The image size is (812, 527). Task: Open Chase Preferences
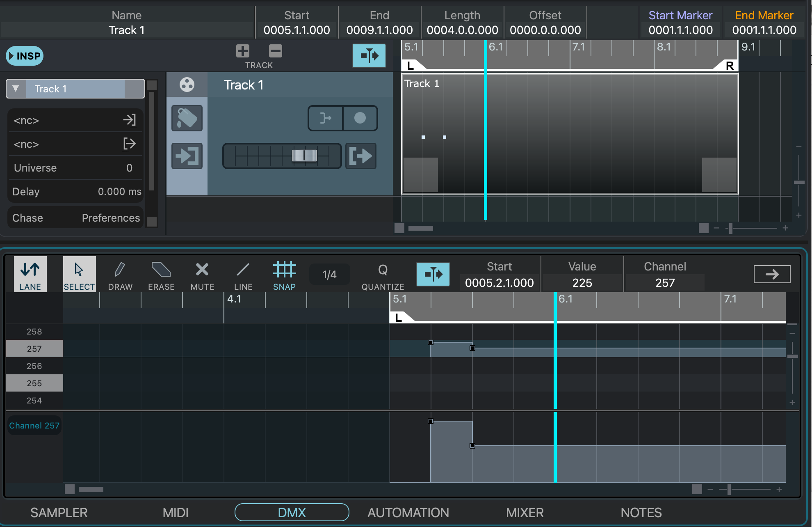click(111, 218)
